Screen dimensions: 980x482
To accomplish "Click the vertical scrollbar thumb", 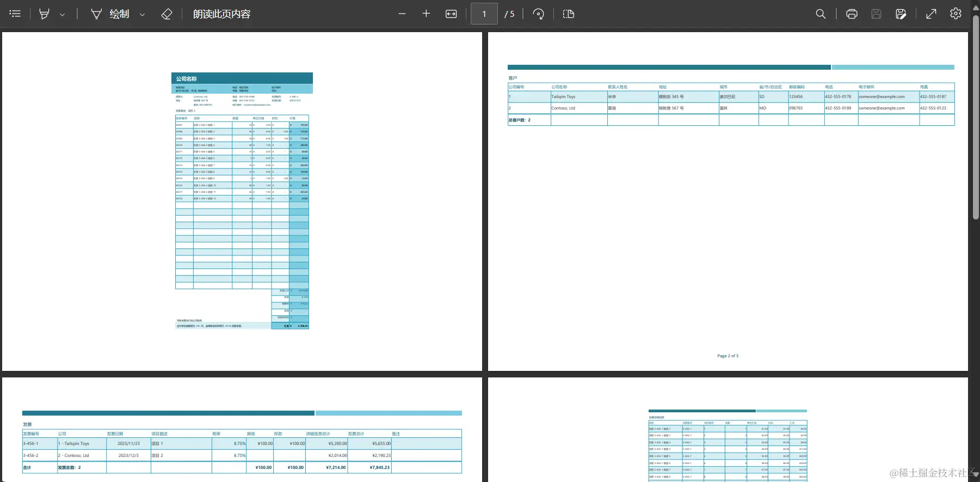I will (x=976, y=117).
